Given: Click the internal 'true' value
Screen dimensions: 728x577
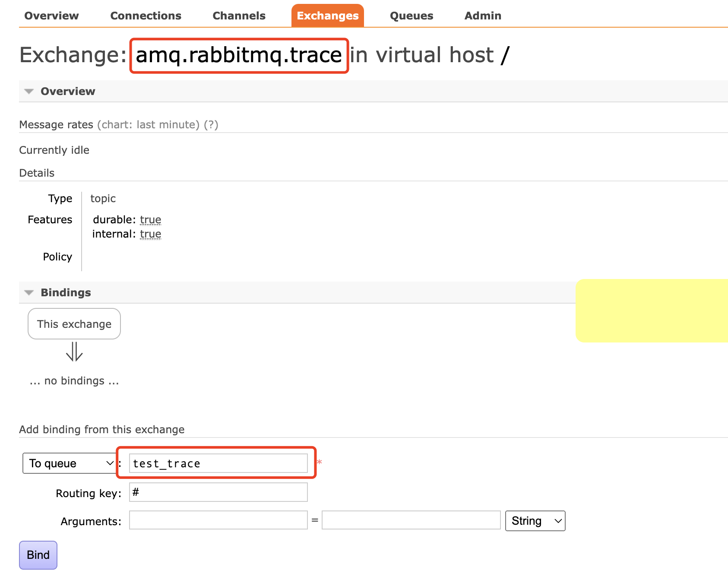Looking at the screenshot, I should [x=150, y=234].
